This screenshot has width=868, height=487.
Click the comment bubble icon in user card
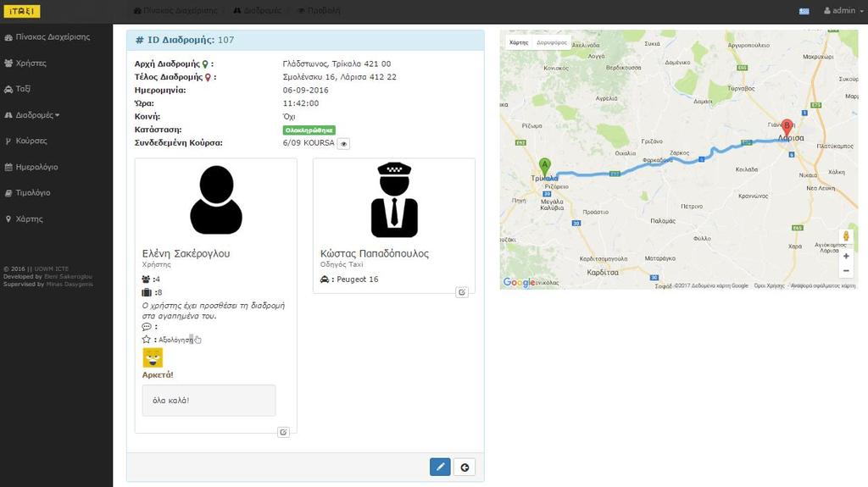147,327
